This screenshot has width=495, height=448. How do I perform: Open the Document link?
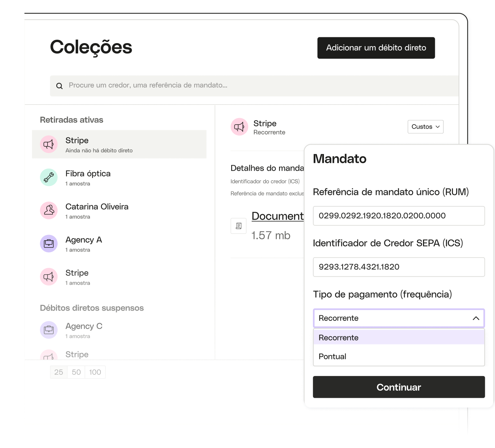click(x=278, y=216)
